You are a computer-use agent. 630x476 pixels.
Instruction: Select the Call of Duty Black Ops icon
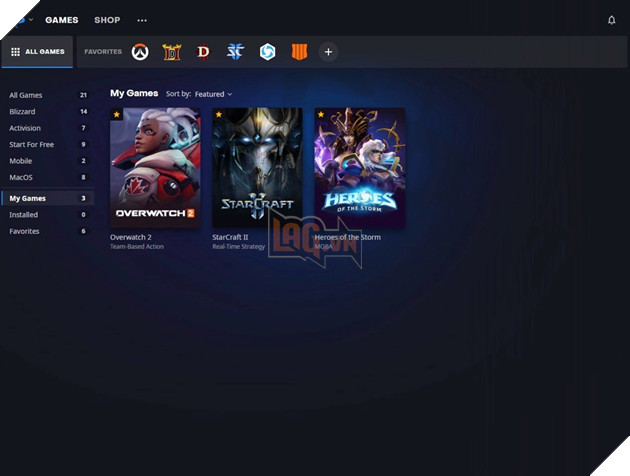tap(297, 52)
